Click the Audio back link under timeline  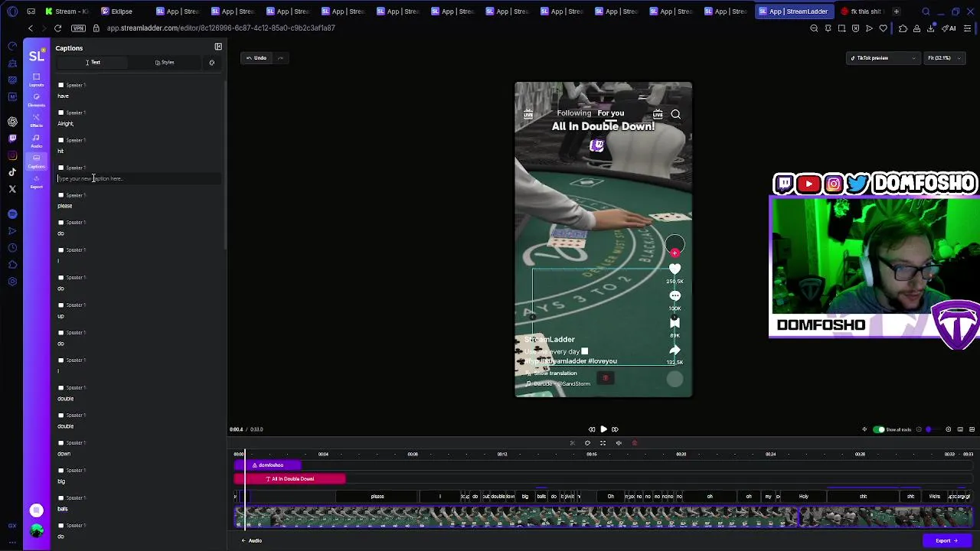252,541
